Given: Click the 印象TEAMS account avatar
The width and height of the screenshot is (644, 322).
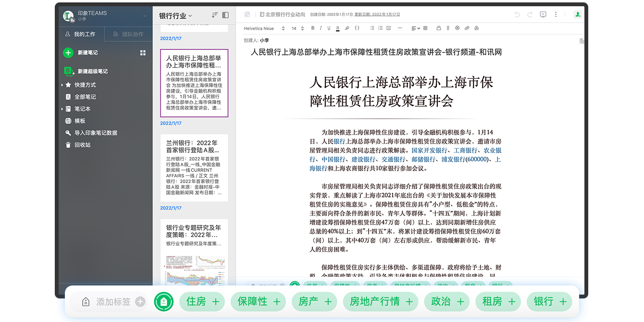Looking at the screenshot, I should pyautogui.click(x=68, y=16).
